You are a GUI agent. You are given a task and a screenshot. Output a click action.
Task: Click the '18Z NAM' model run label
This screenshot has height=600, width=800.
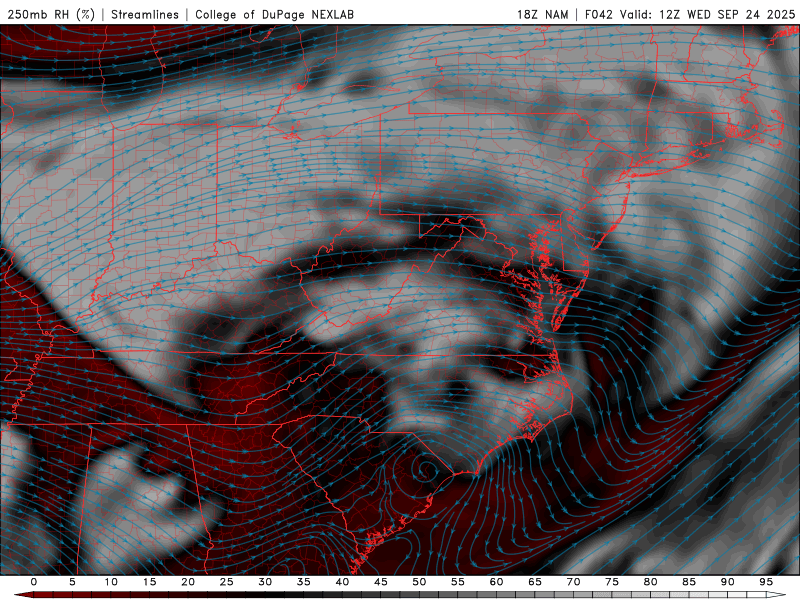pos(543,14)
